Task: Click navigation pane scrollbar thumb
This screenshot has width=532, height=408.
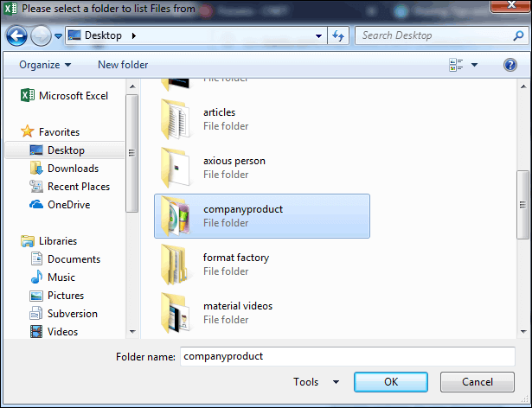Action: (x=132, y=153)
